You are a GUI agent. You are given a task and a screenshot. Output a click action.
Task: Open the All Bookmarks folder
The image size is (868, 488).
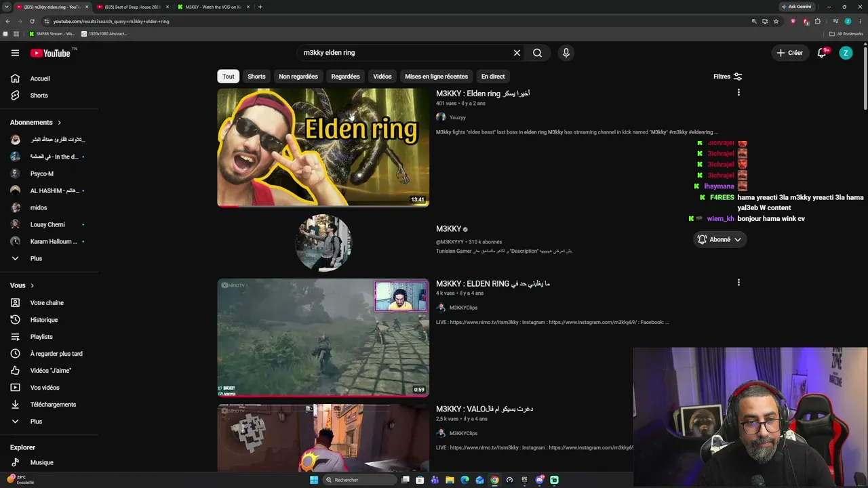click(x=846, y=33)
